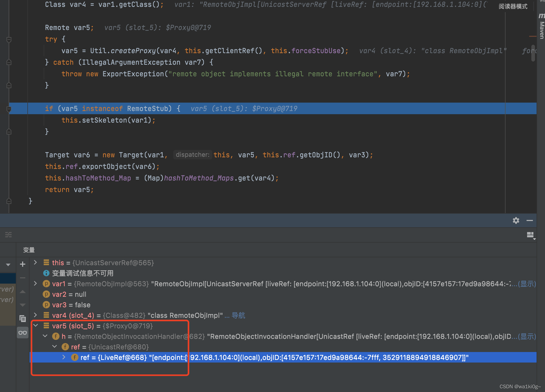Click the variable info message 变量调试信息不可用
The image size is (545, 392).
(83, 273)
